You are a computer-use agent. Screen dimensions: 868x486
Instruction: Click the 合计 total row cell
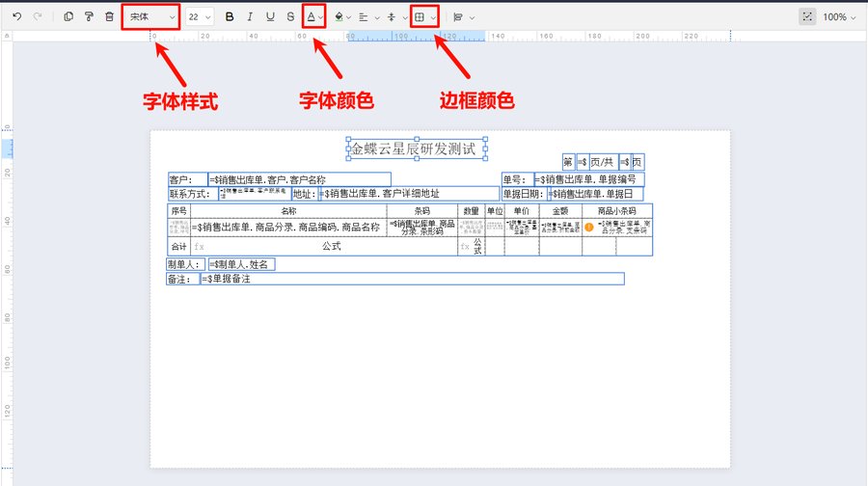(178, 246)
